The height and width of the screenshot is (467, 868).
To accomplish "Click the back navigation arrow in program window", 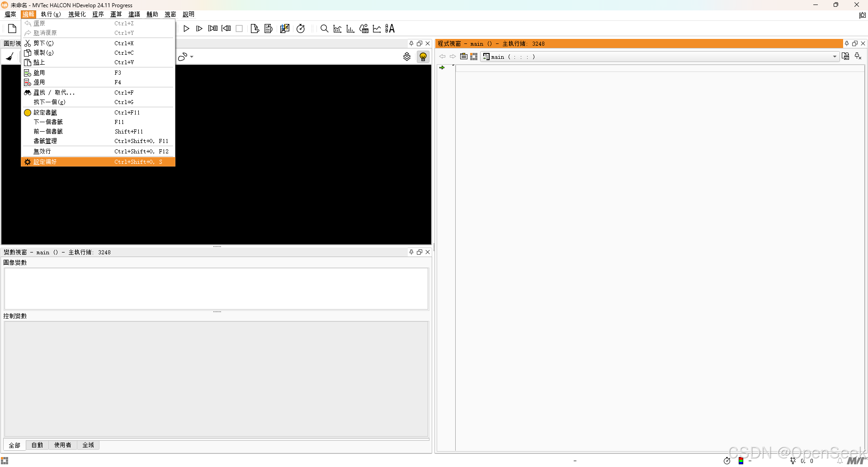I will pyautogui.click(x=442, y=56).
